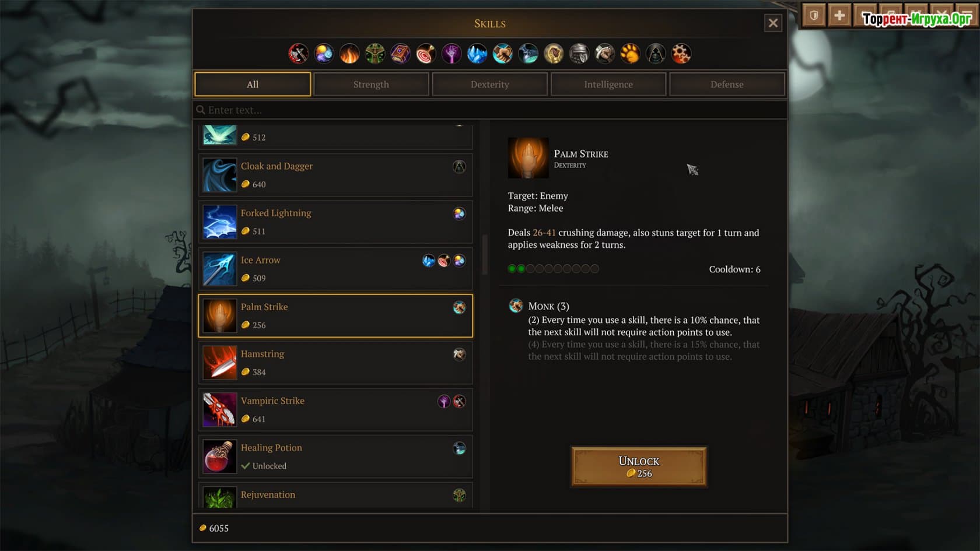Image resolution: width=980 pixels, height=551 pixels.
Task: Click the purple hand filter icon
Action: click(x=452, y=54)
